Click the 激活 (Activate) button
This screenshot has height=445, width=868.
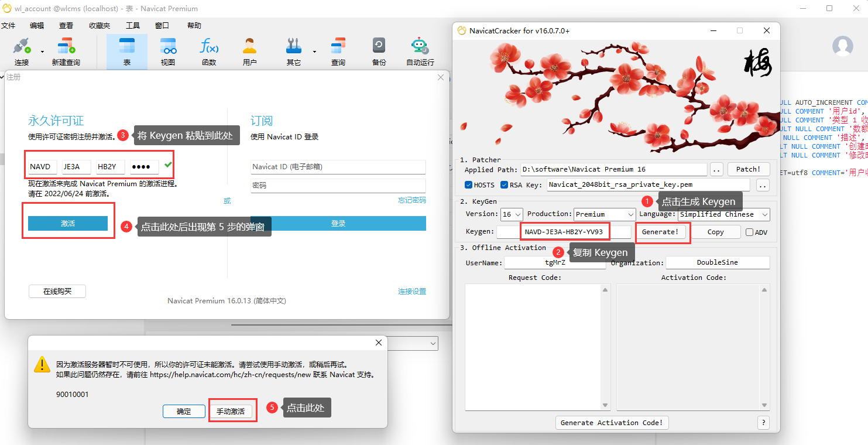point(68,224)
